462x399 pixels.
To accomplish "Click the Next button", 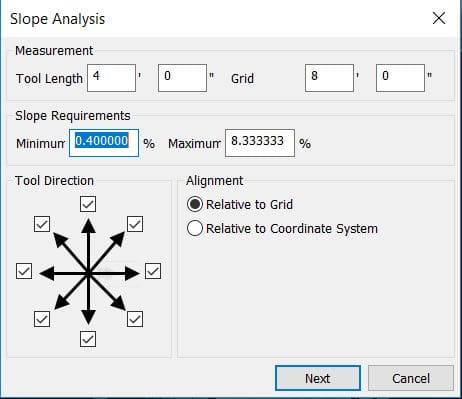I will (x=318, y=378).
